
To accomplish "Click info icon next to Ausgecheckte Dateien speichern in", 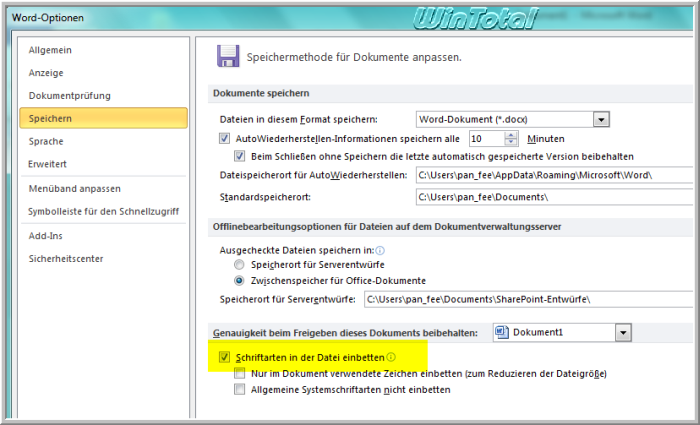I will (x=380, y=250).
